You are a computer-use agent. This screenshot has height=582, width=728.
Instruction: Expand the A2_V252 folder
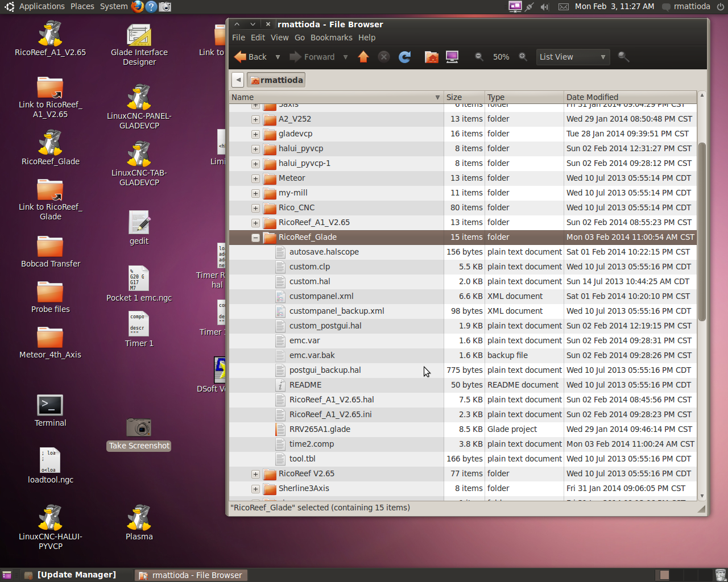(x=255, y=119)
